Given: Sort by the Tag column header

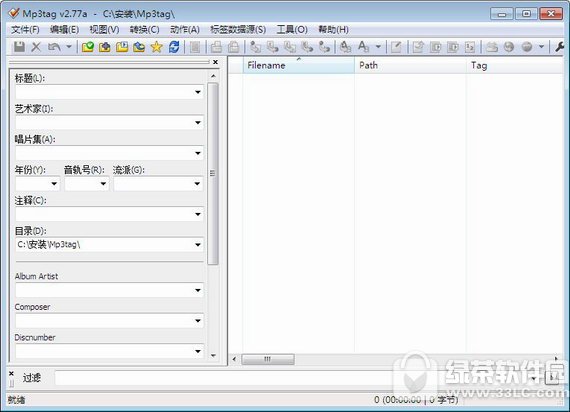Looking at the screenshot, I should (x=515, y=65).
